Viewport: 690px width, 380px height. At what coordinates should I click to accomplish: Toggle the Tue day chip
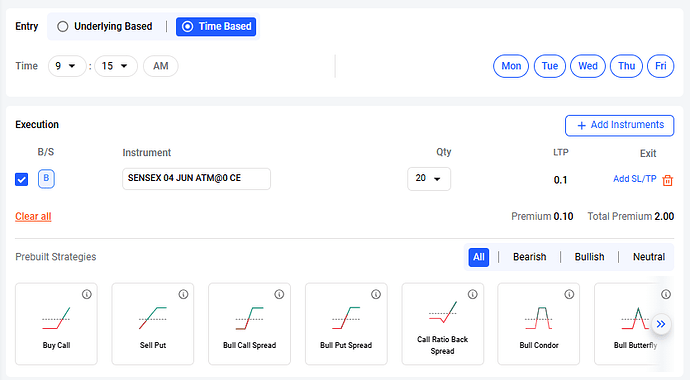coord(550,66)
